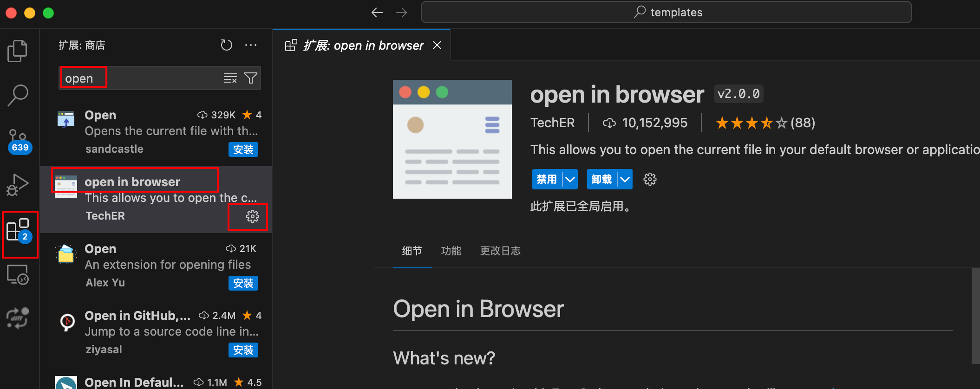Refresh the extensions marketplace list
980x389 pixels.
tap(226, 45)
